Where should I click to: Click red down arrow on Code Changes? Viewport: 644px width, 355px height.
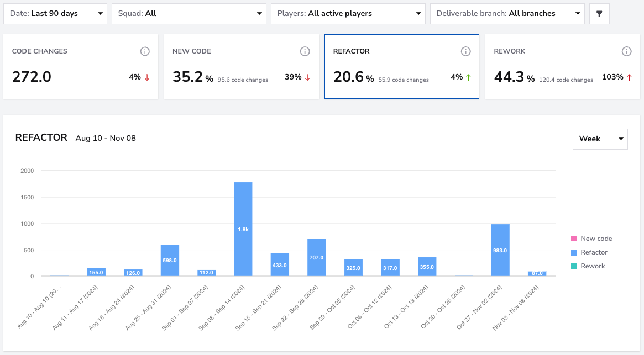point(147,77)
